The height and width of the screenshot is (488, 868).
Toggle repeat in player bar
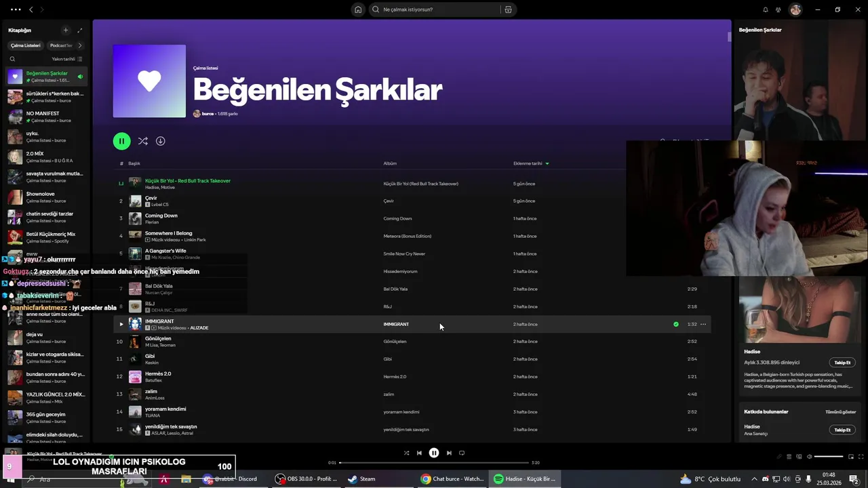pyautogui.click(x=462, y=453)
